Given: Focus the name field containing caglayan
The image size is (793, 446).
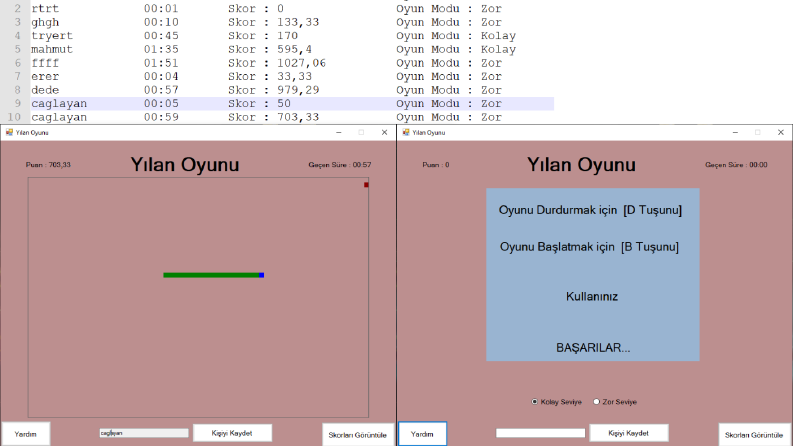Looking at the screenshot, I should click(144, 433).
